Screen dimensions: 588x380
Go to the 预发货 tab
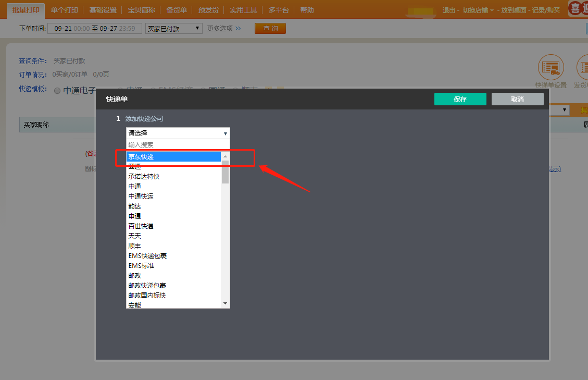tap(208, 10)
